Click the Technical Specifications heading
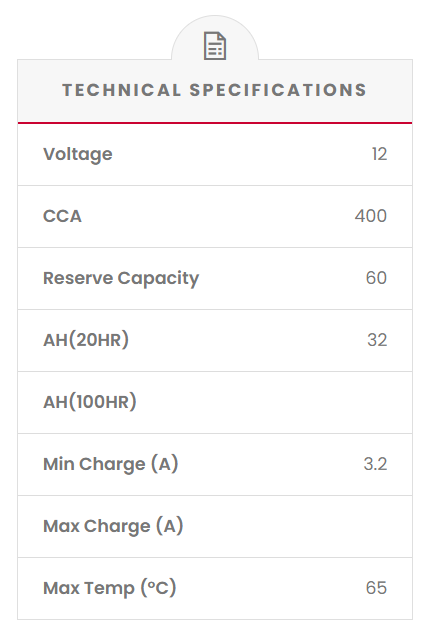 215,90
